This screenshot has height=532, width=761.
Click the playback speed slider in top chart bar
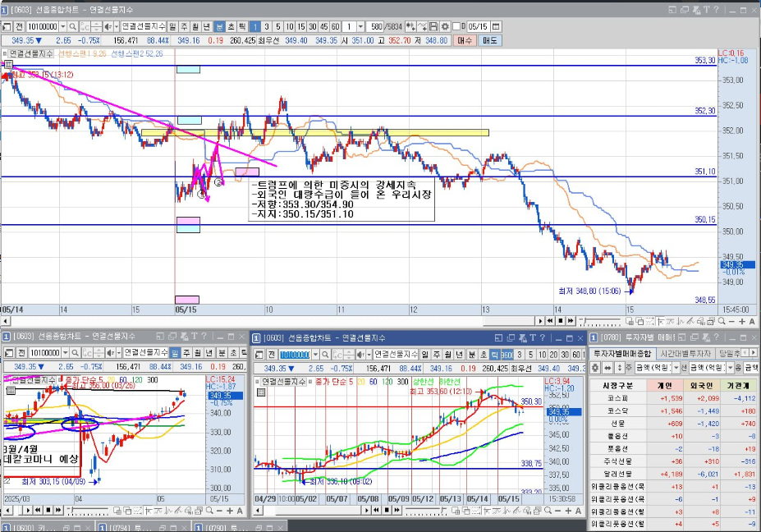pos(600,321)
